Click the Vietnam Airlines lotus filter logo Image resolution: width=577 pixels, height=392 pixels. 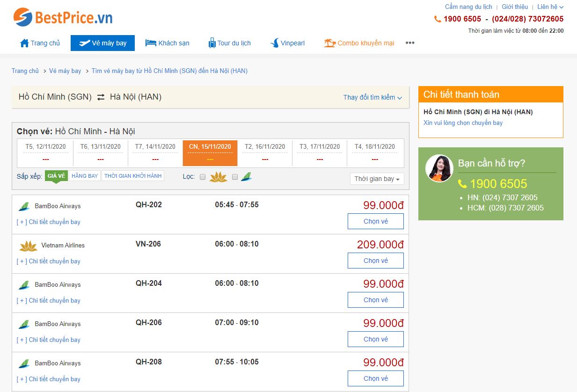point(218,177)
